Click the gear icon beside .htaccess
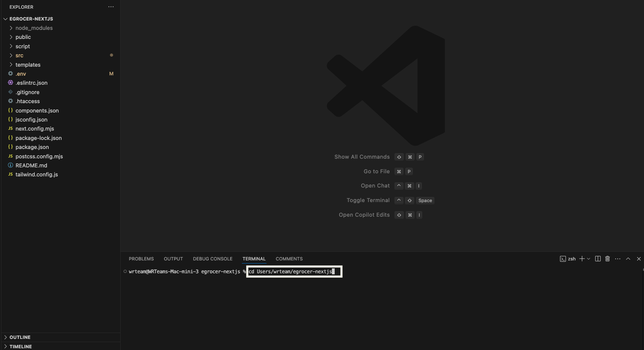This screenshot has width=644, height=350. tap(10, 101)
